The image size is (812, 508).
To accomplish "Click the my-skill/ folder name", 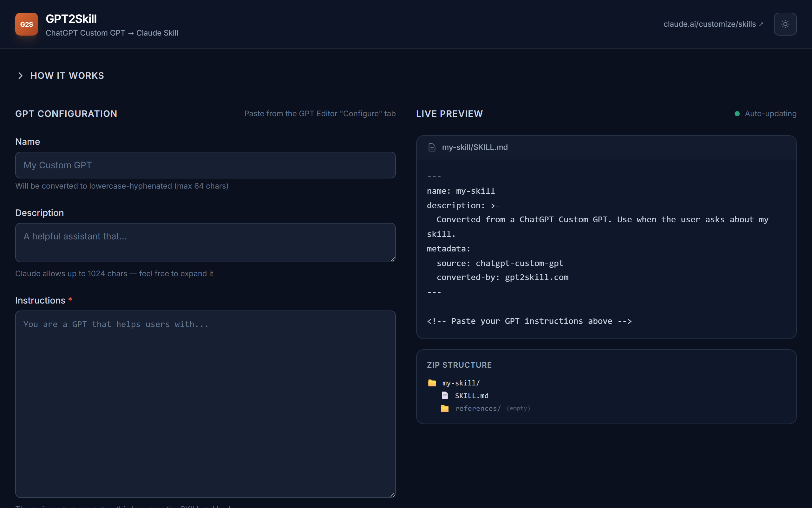I will tap(461, 383).
